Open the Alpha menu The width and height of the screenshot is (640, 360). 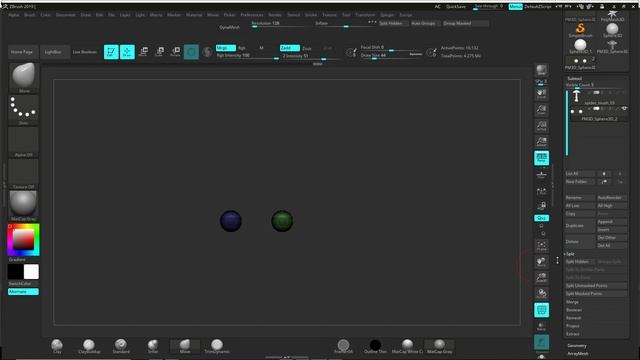(x=13, y=15)
